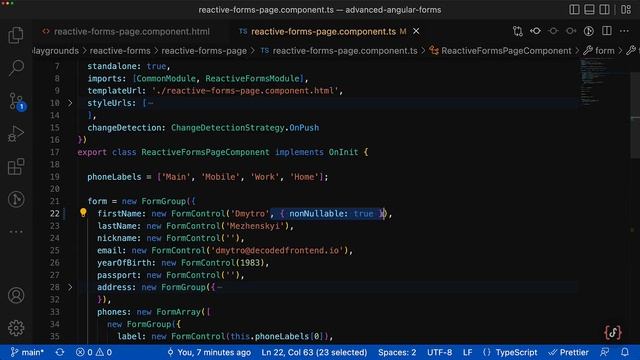This screenshot has width=640, height=360.
Task: Open the Git graph timeline view icon
Action: 16,199
